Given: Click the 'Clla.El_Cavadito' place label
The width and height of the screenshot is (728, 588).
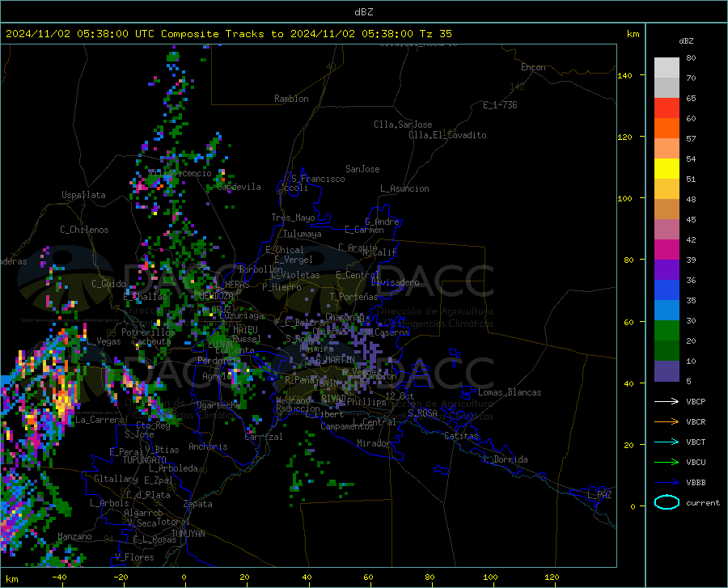Looking at the screenshot, I should pos(447,135).
